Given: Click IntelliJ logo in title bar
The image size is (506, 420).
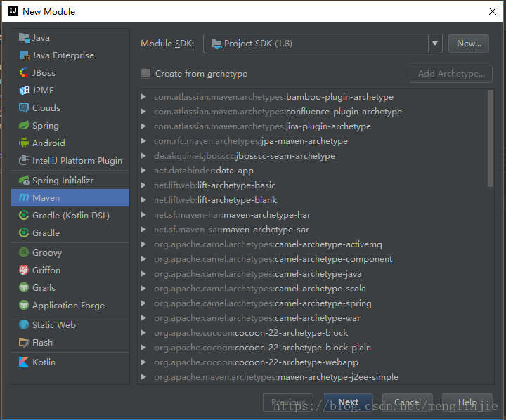Looking at the screenshot, I should (13, 11).
